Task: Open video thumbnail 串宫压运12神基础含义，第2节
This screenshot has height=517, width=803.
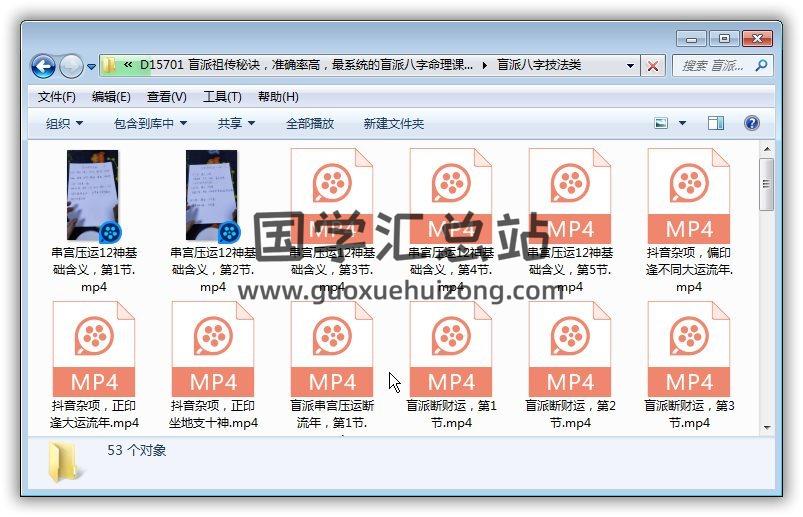Action: coord(212,196)
